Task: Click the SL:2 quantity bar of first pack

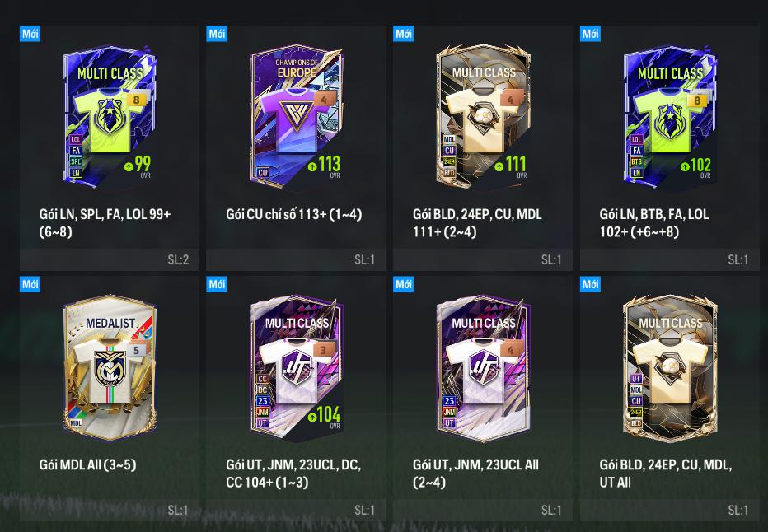Action: point(110,259)
